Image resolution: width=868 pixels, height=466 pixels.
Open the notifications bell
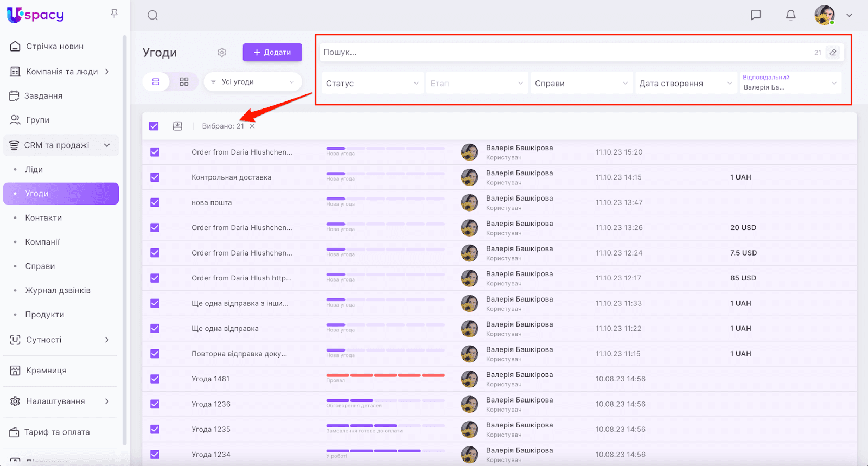coord(790,15)
